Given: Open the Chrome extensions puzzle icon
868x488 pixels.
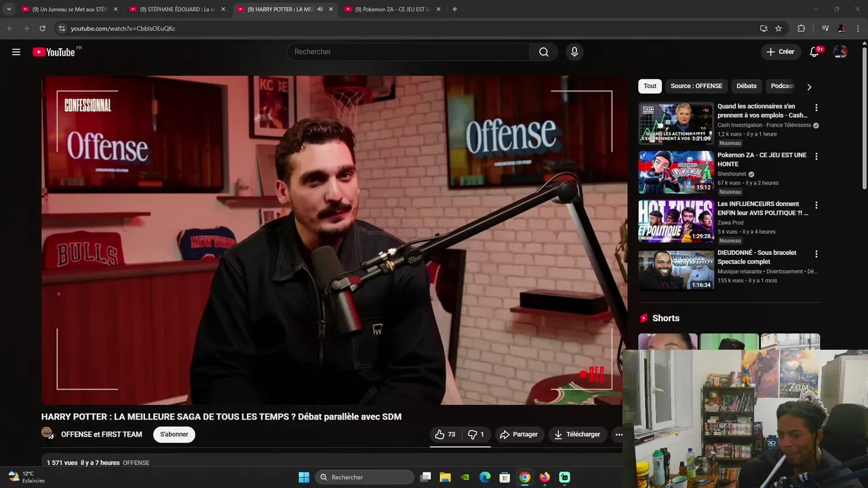Looking at the screenshot, I should 802,28.
